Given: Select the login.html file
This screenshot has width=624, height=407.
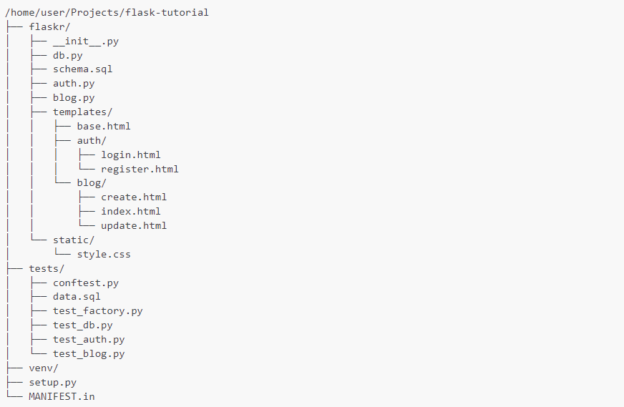Looking at the screenshot, I should pos(130,155).
